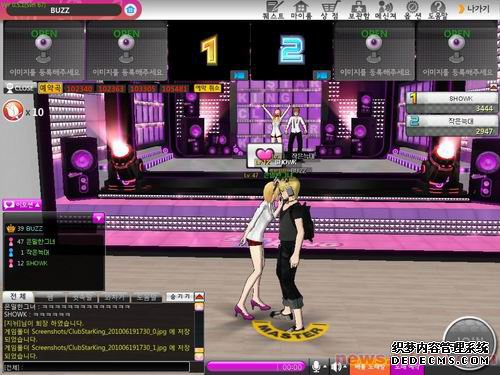
Task: Open the microphone volume arrow
Action: coord(325,367)
